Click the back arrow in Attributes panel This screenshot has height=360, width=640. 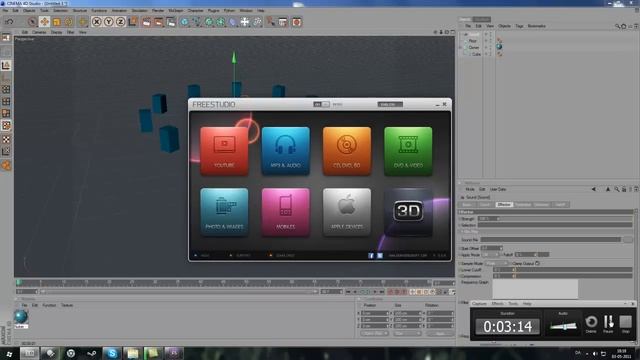[594, 189]
